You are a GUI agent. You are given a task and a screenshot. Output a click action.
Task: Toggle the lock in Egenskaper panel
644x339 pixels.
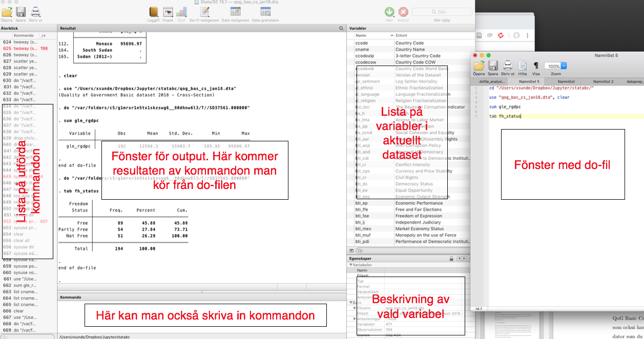coord(451,259)
